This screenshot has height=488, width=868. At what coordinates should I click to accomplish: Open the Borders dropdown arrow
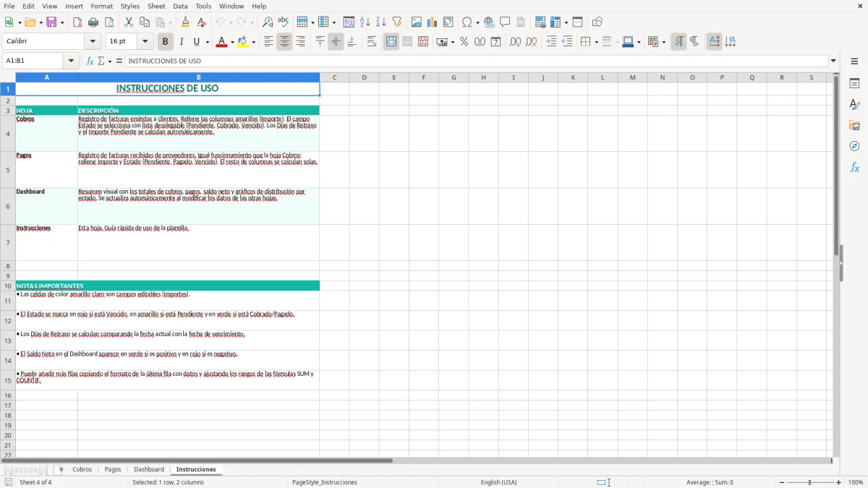596,42
